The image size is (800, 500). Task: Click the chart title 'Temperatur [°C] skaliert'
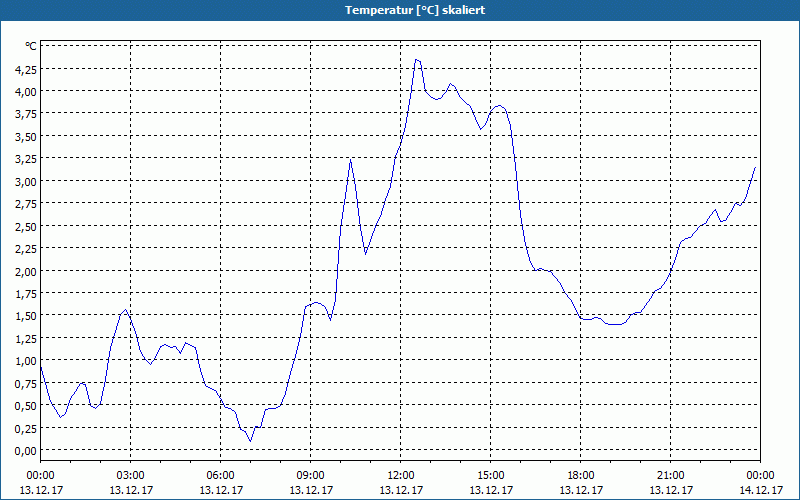pos(415,10)
